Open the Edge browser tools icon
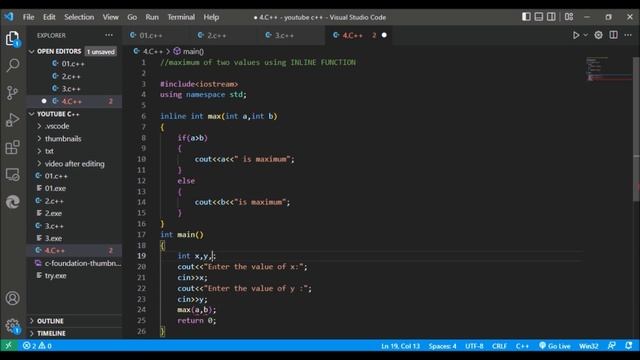Screen dimensions: 640x360 pos(13,202)
